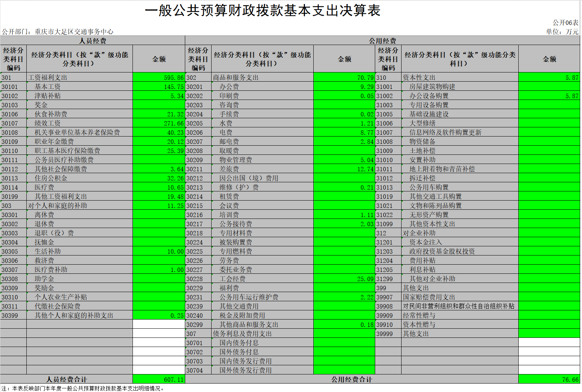Select the cell '房屋建筑物购建'

point(460,86)
